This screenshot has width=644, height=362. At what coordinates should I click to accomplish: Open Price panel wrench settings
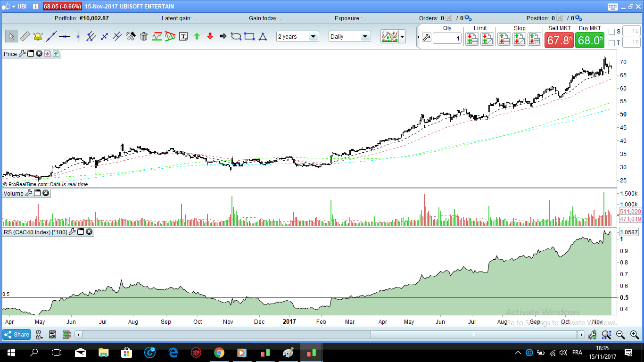[22, 54]
